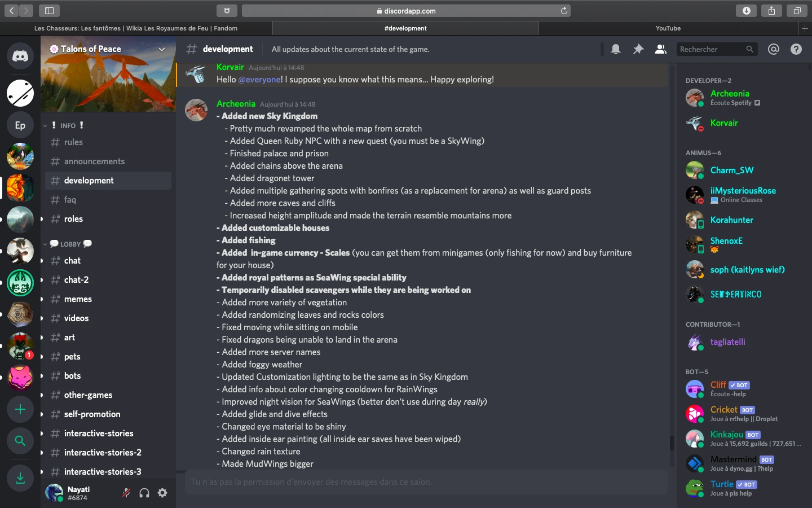Switch to the YouTube browser tab

668,28
